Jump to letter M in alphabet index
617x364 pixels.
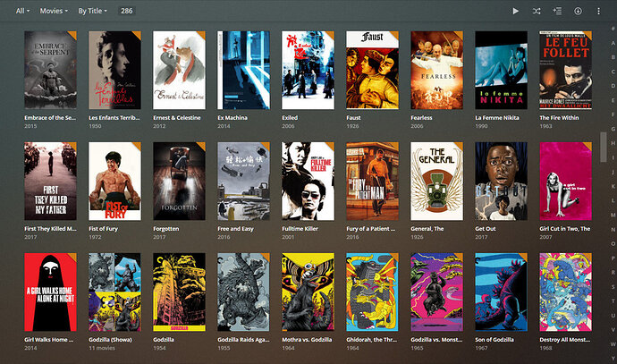613,215
